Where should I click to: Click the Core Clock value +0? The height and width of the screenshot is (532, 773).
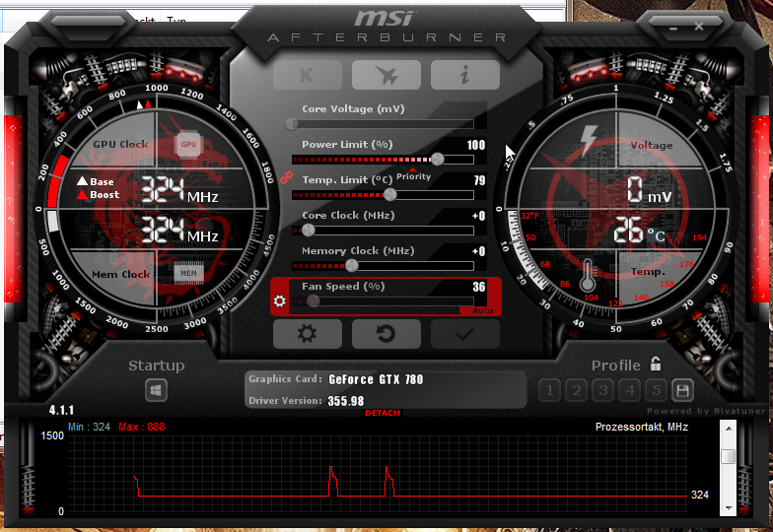[x=479, y=216]
